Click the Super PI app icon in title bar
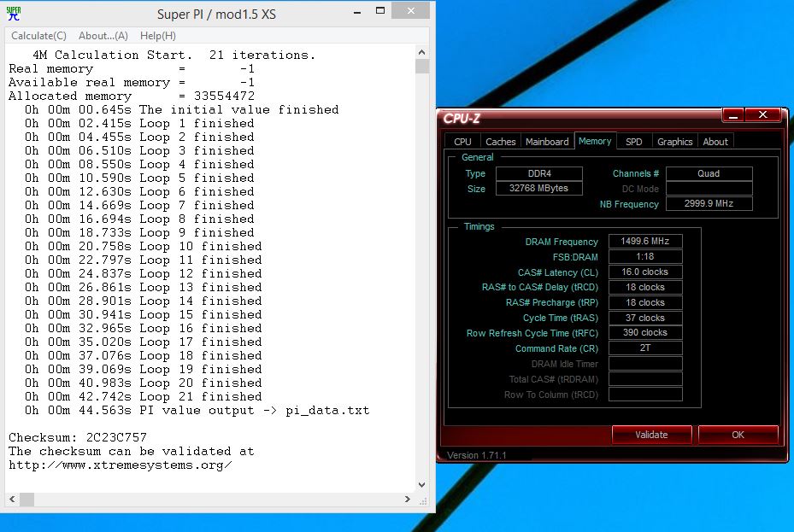Screen dimensions: 794x532 [x=14, y=14]
